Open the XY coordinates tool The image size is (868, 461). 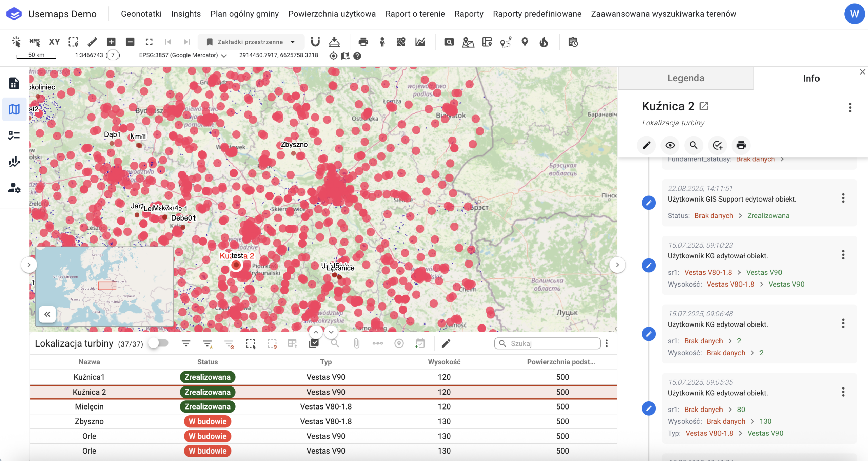click(54, 42)
